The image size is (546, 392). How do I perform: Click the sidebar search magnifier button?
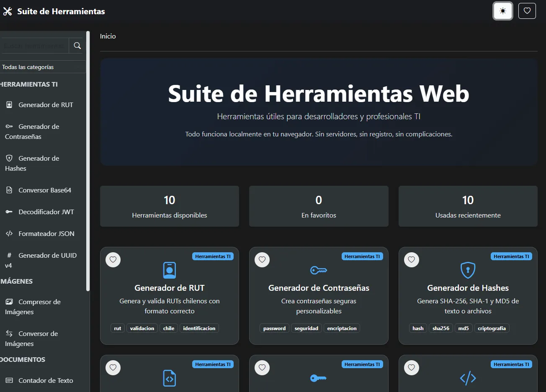[x=77, y=46]
